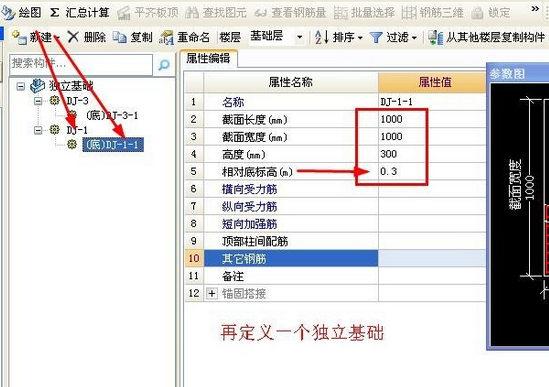Open the 基础层 floor dropdown

click(300, 37)
